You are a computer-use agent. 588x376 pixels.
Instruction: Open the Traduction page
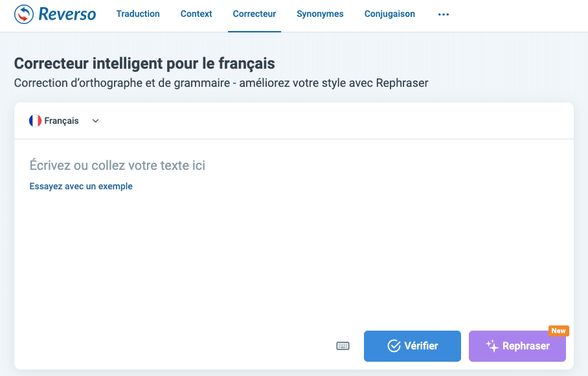[x=138, y=14]
